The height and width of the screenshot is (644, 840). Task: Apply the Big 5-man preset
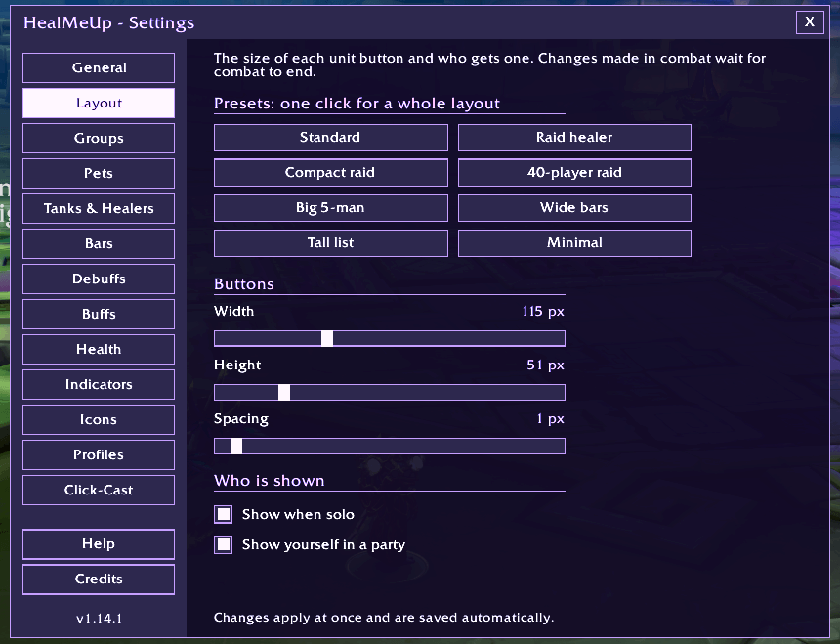click(330, 208)
